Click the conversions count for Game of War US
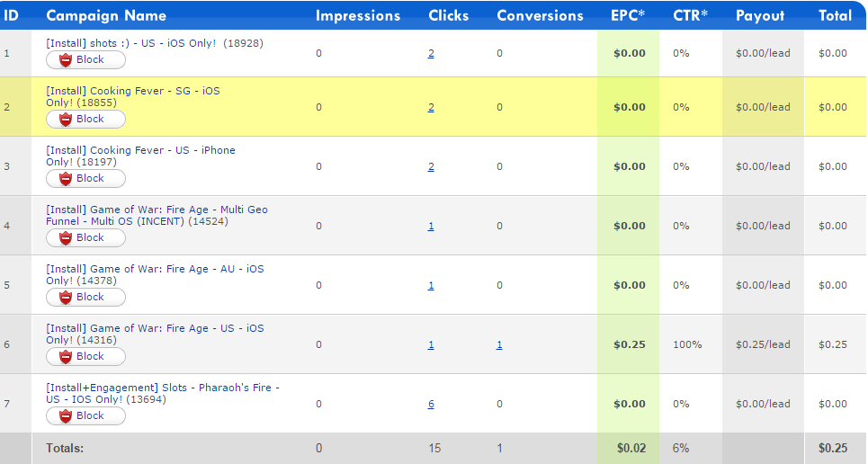 click(x=499, y=345)
